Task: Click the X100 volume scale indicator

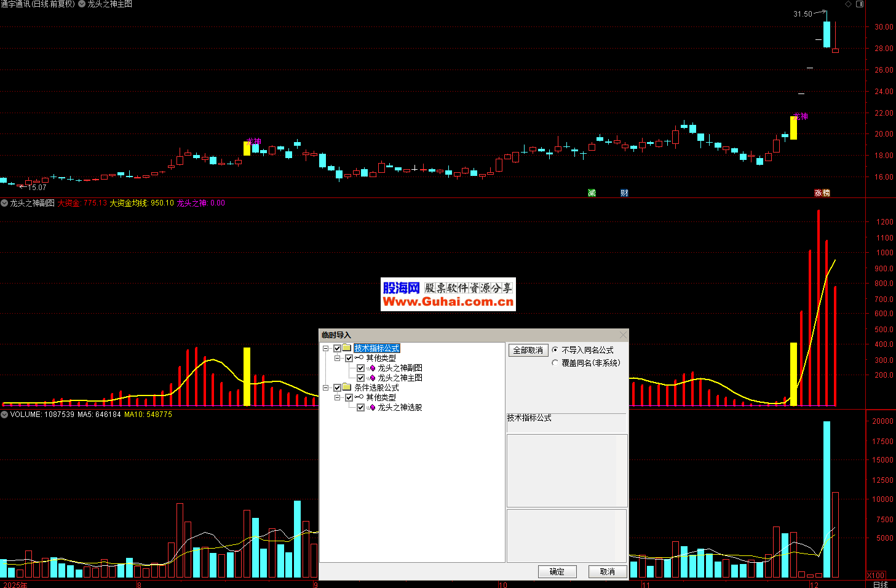Action: click(x=876, y=576)
